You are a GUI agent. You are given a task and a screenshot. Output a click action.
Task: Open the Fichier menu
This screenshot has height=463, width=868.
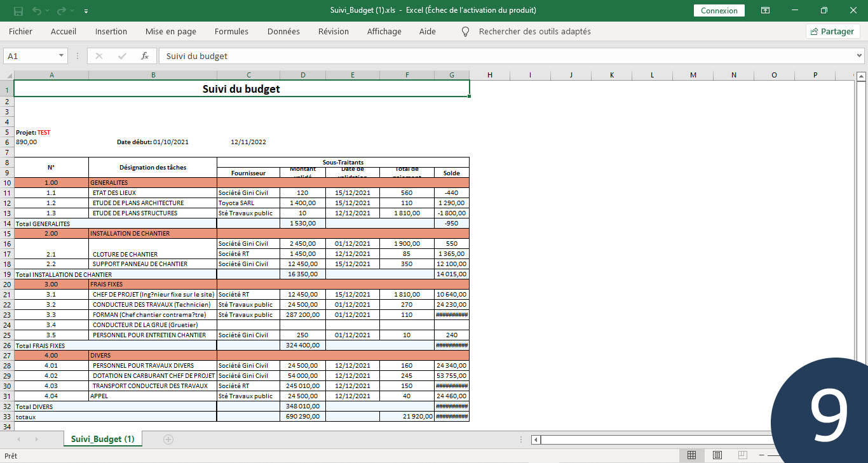pyautogui.click(x=20, y=31)
